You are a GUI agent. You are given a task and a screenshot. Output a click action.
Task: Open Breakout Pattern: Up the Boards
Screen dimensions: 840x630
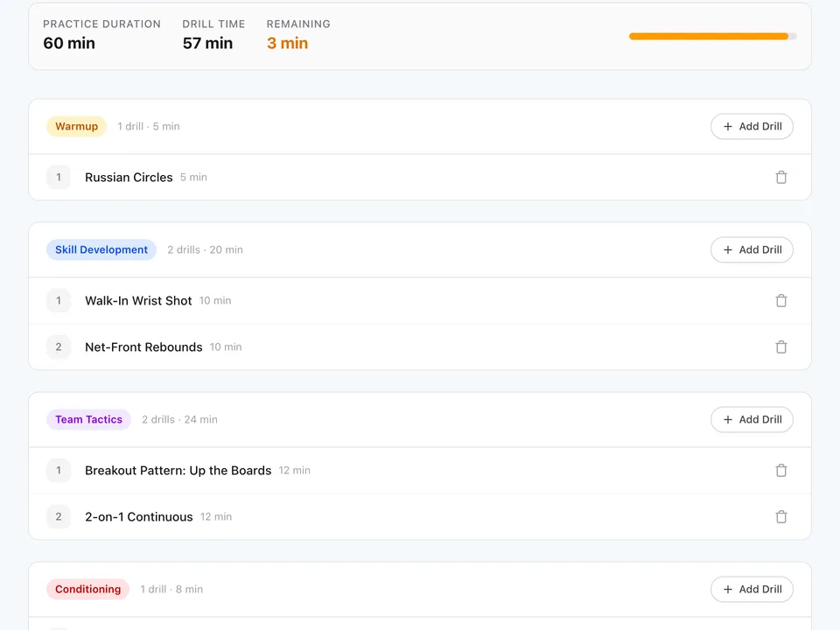[x=178, y=471]
